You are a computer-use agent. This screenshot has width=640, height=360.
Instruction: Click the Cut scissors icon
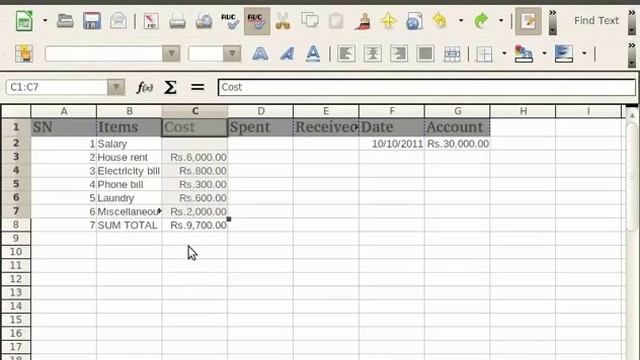coord(282,20)
